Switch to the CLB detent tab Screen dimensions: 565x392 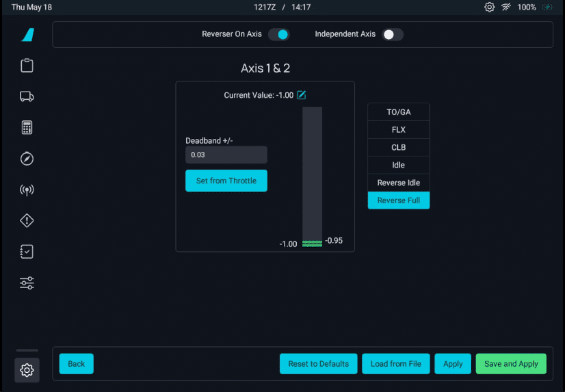coord(398,147)
